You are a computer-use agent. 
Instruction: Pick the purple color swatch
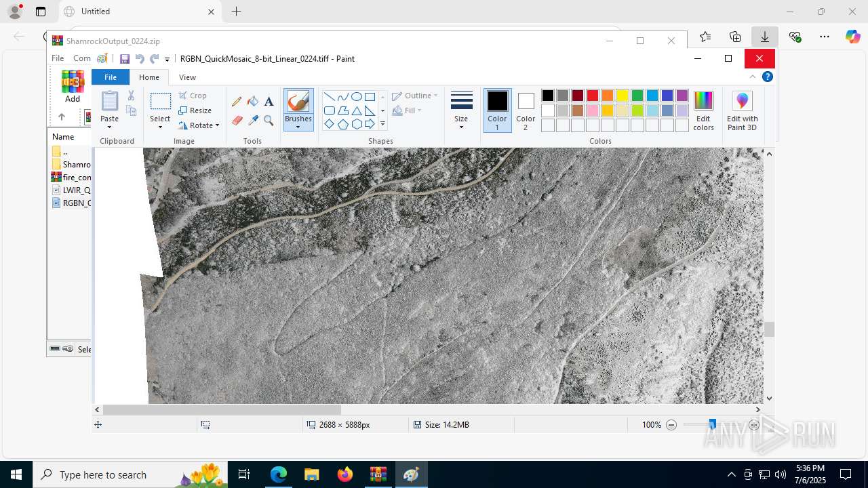click(682, 96)
